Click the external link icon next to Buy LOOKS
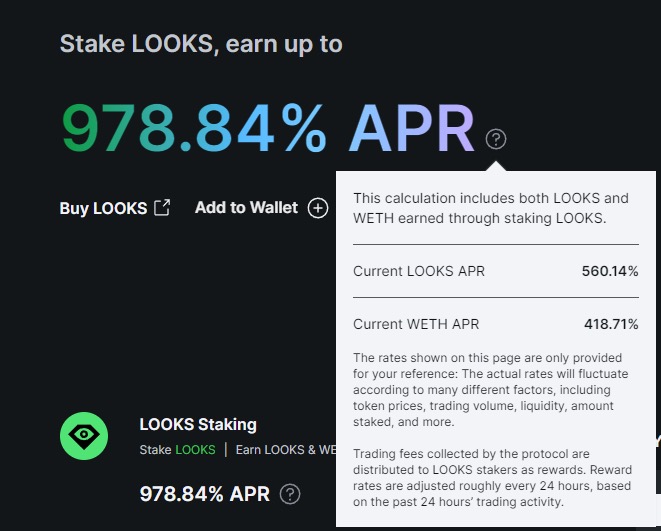The width and height of the screenshot is (661, 531). coord(162,208)
